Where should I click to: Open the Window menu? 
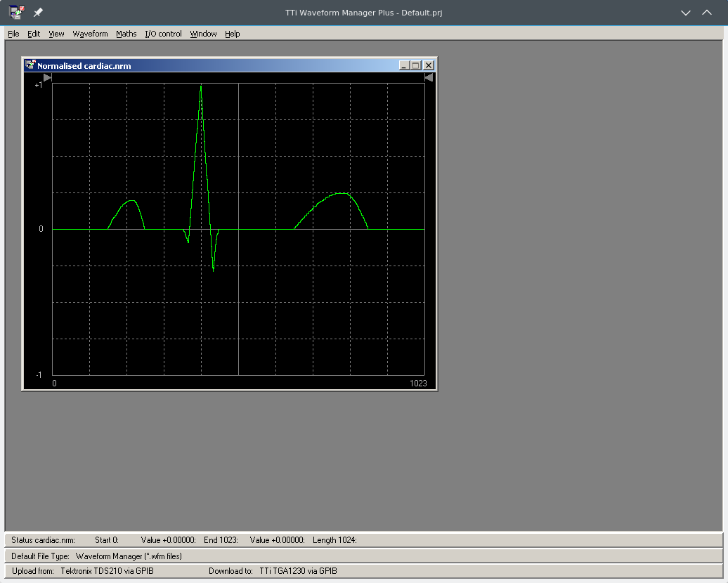click(x=203, y=34)
